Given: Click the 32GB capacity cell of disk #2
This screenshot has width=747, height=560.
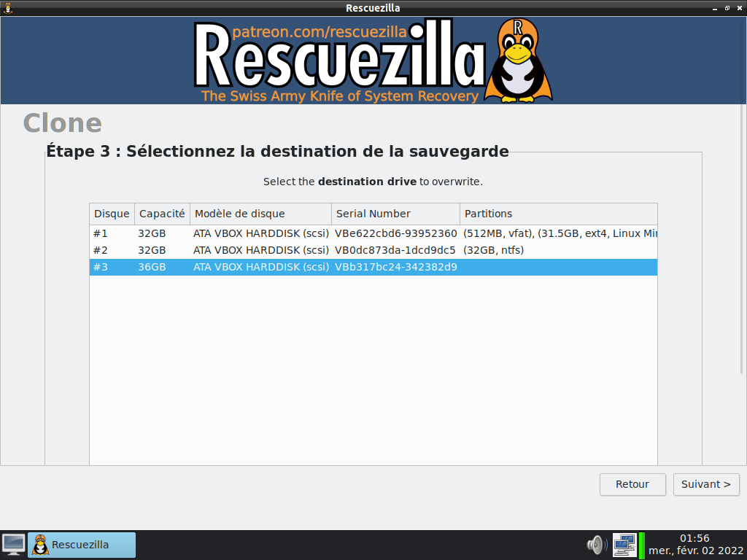Looking at the screenshot, I should 152,251.
